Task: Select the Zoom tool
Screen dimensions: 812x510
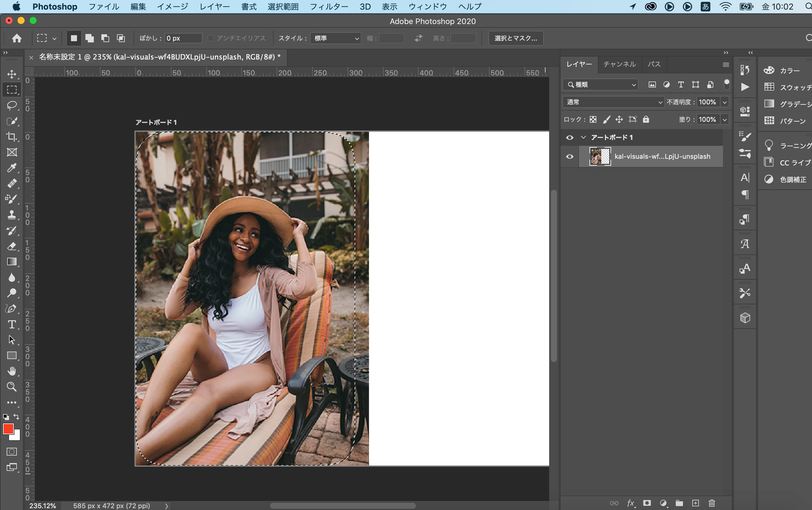Action: (12, 387)
